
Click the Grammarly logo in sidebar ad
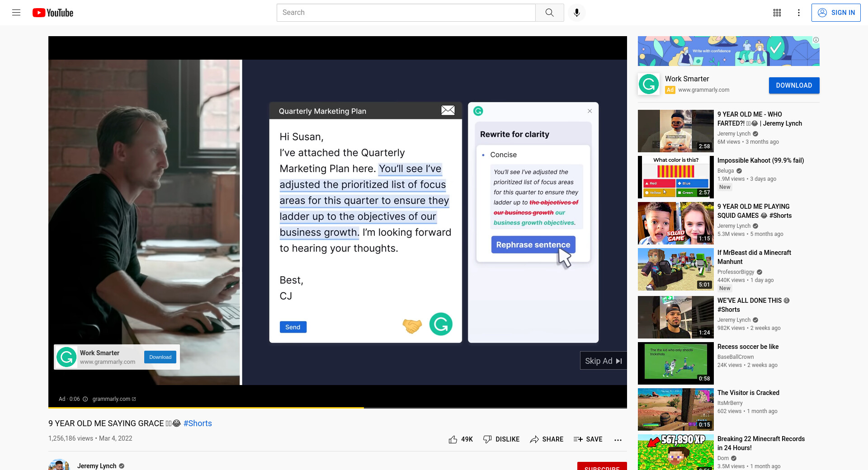click(x=649, y=85)
